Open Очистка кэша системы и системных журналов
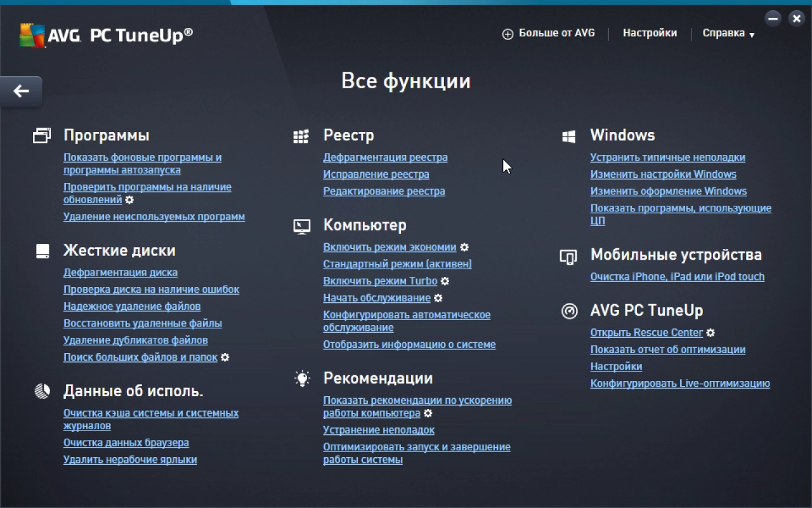Viewport: 812px width, 508px height. 151,419
